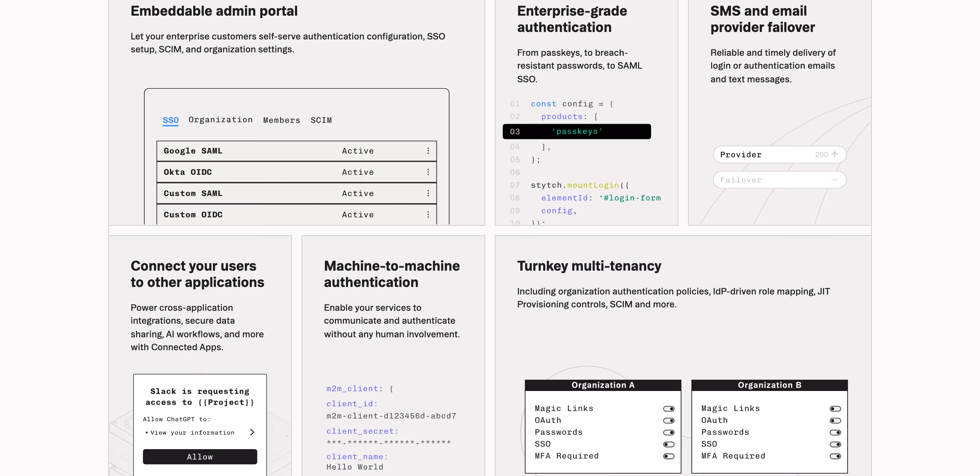The image size is (980, 476).
Task: Click the Allow button
Action: 200,457
